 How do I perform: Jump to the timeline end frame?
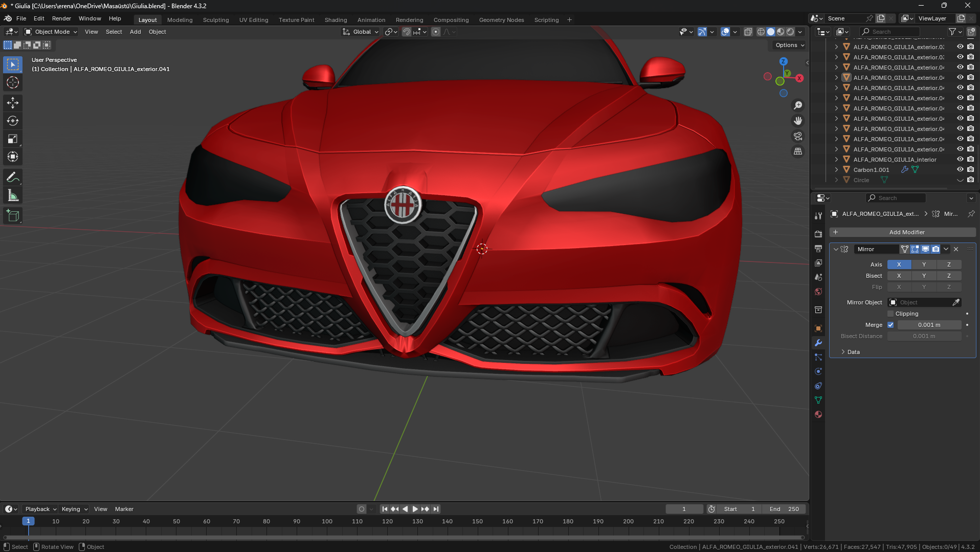pyautogui.click(x=436, y=509)
